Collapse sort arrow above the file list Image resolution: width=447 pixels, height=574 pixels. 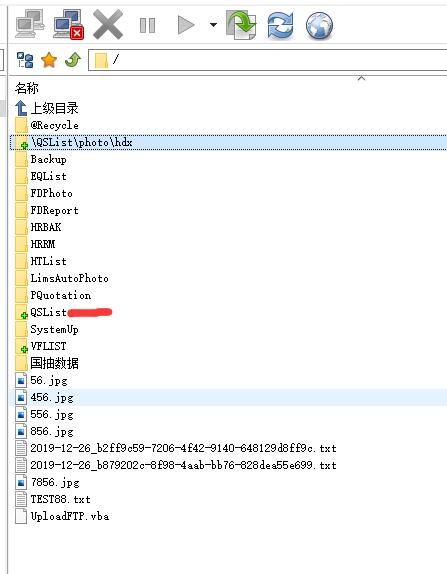(x=361, y=78)
